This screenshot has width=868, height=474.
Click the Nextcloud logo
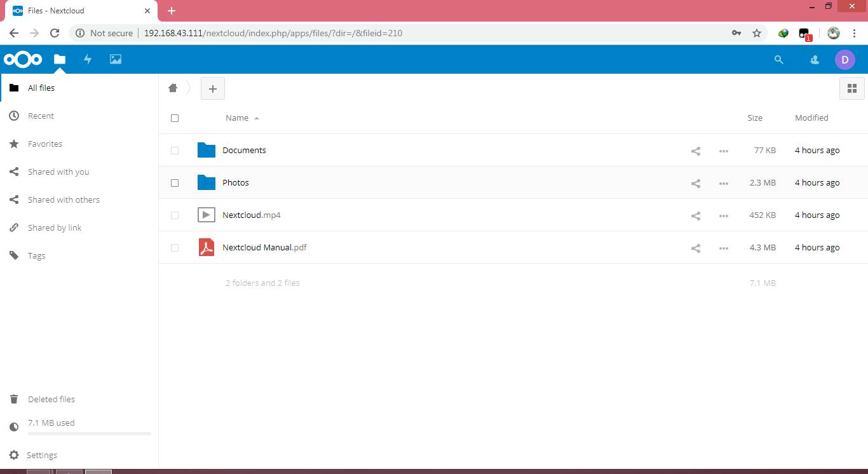coord(23,59)
